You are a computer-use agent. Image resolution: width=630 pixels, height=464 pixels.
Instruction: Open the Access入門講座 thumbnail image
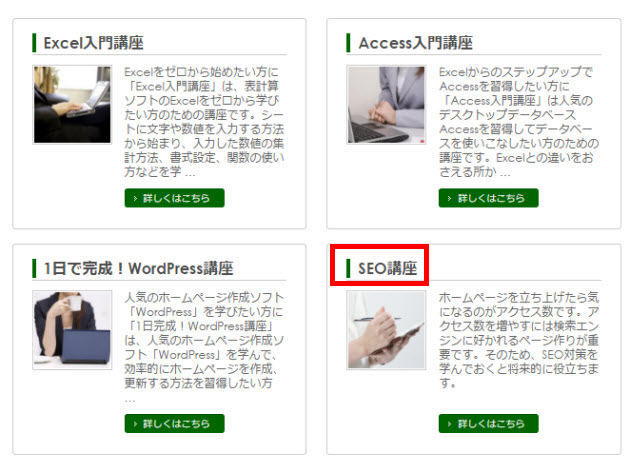[386, 105]
